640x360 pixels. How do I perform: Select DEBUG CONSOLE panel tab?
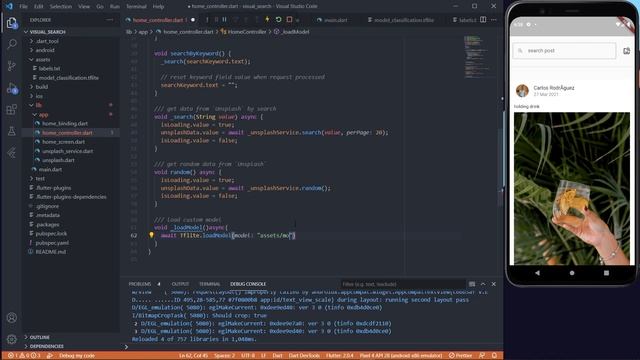click(x=248, y=284)
